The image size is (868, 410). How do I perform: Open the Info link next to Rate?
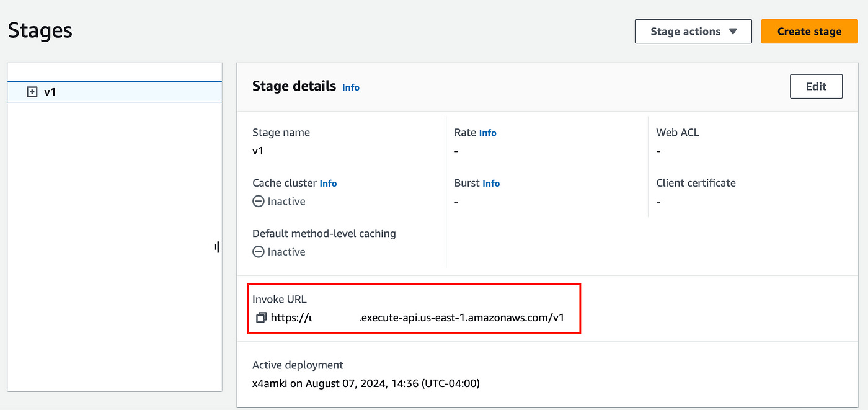pos(487,133)
